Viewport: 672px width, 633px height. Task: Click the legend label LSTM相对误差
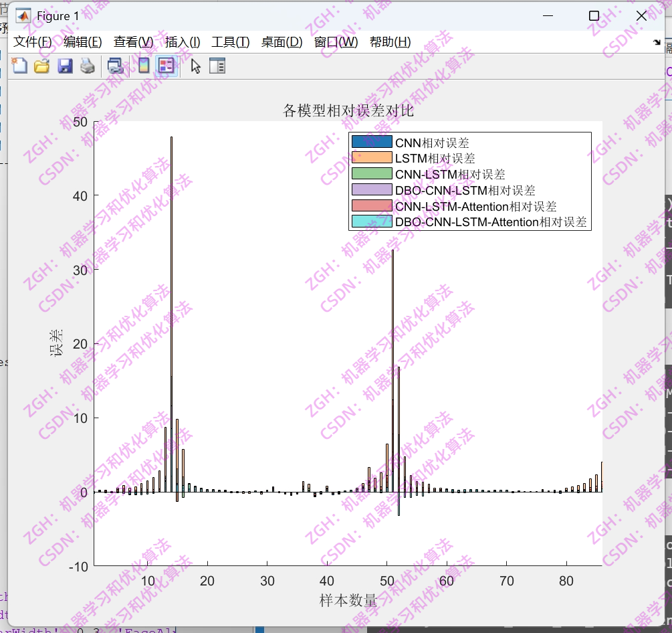click(x=435, y=158)
